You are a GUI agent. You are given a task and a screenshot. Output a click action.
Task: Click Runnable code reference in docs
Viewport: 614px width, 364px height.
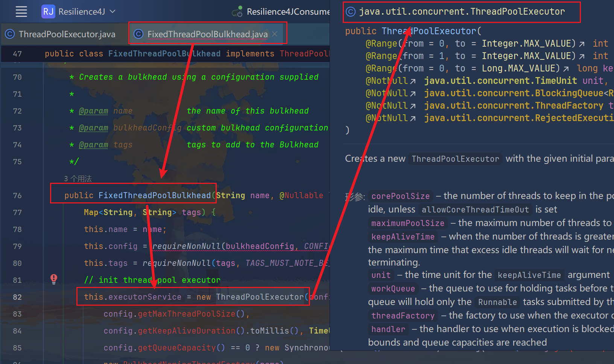click(x=497, y=302)
